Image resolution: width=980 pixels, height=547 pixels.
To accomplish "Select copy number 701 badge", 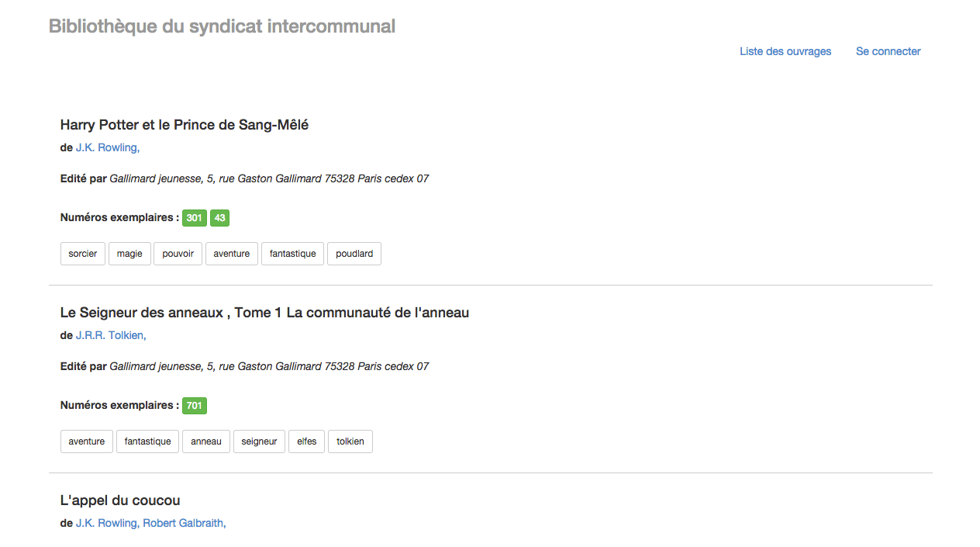I will pos(195,406).
